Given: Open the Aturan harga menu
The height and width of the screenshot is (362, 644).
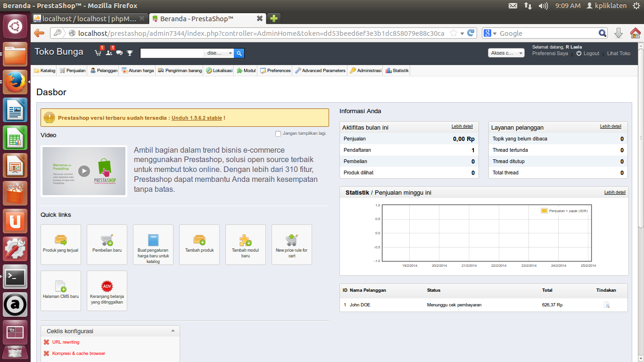Looking at the screenshot, I should [x=138, y=71].
